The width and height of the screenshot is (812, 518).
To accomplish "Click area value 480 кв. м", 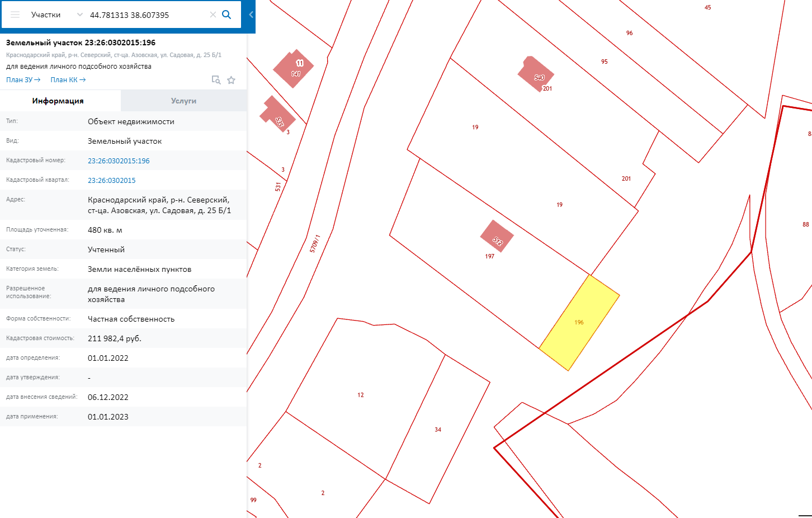I will 105,230.
